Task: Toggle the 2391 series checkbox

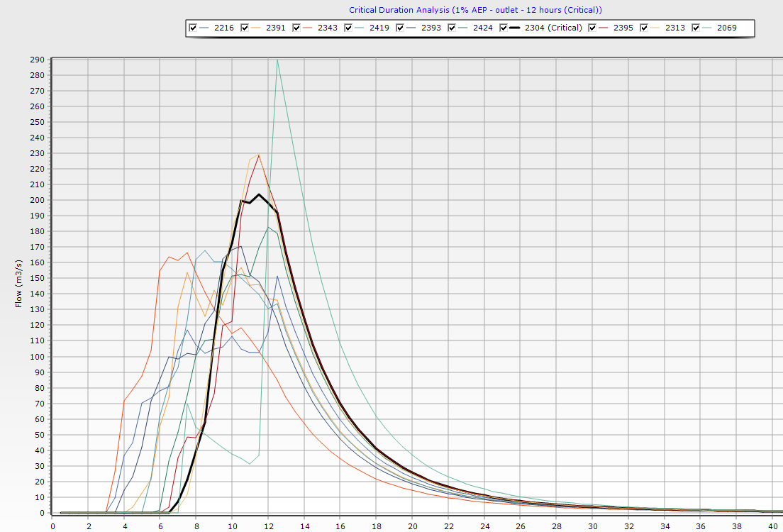Action: click(x=245, y=28)
